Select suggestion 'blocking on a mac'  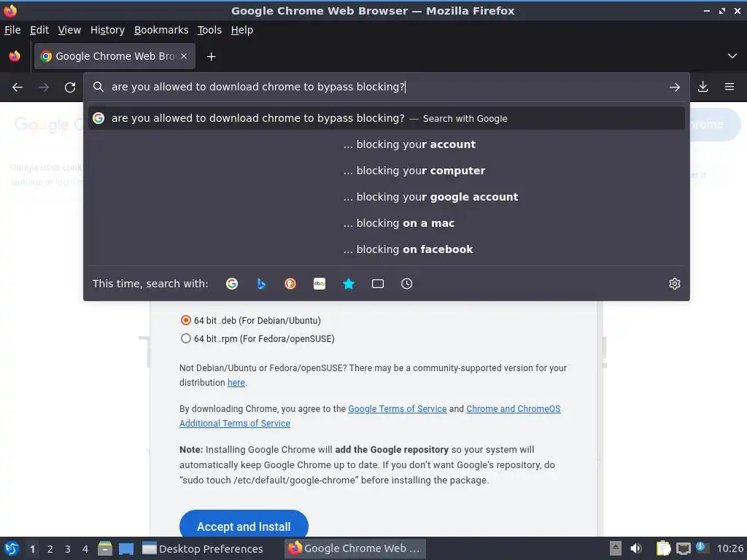coord(387,223)
